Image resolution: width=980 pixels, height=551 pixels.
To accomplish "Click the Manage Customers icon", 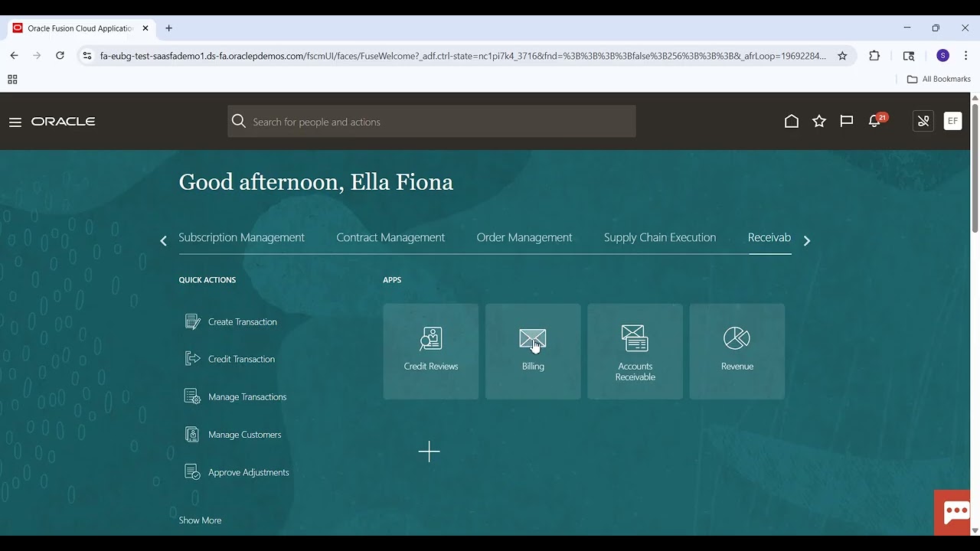I will pyautogui.click(x=192, y=435).
